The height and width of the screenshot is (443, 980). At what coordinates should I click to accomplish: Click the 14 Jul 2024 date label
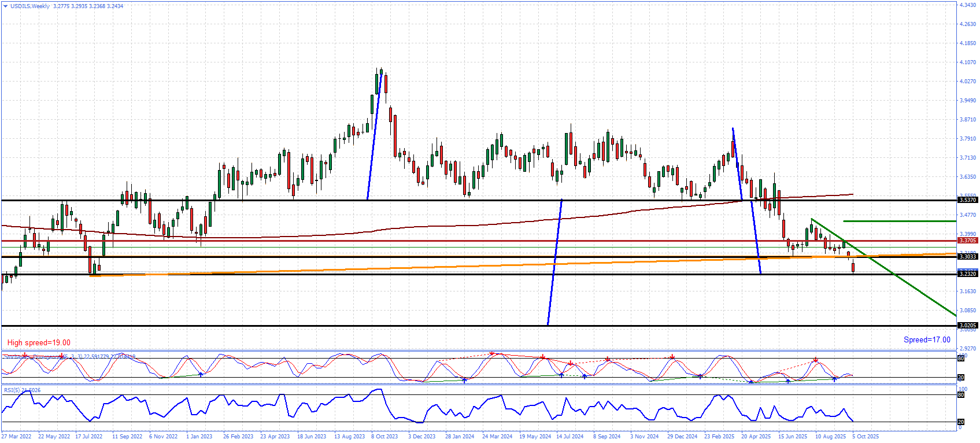pos(570,437)
